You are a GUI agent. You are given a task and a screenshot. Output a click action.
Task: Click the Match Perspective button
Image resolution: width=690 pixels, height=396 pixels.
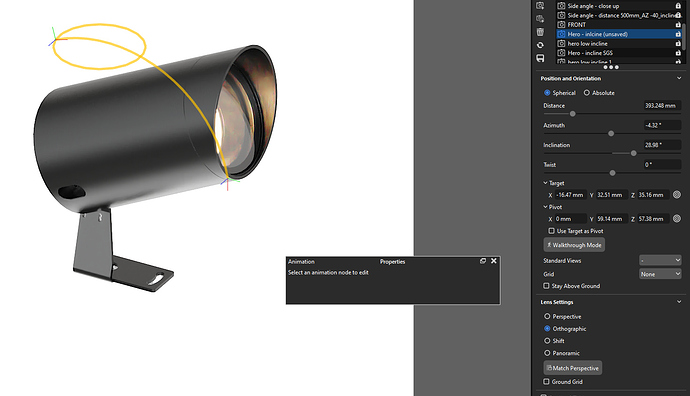pos(573,368)
